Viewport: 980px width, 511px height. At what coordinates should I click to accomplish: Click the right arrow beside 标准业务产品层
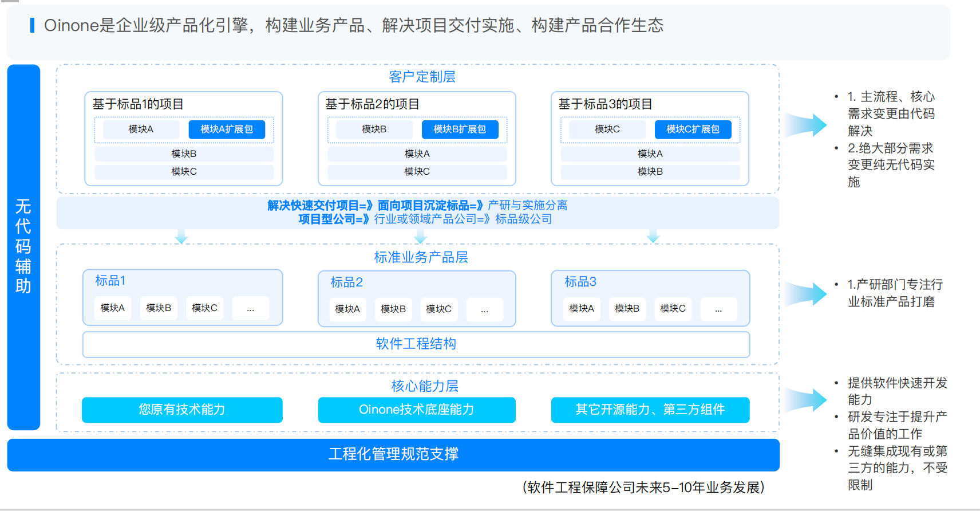(x=808, y=293)
